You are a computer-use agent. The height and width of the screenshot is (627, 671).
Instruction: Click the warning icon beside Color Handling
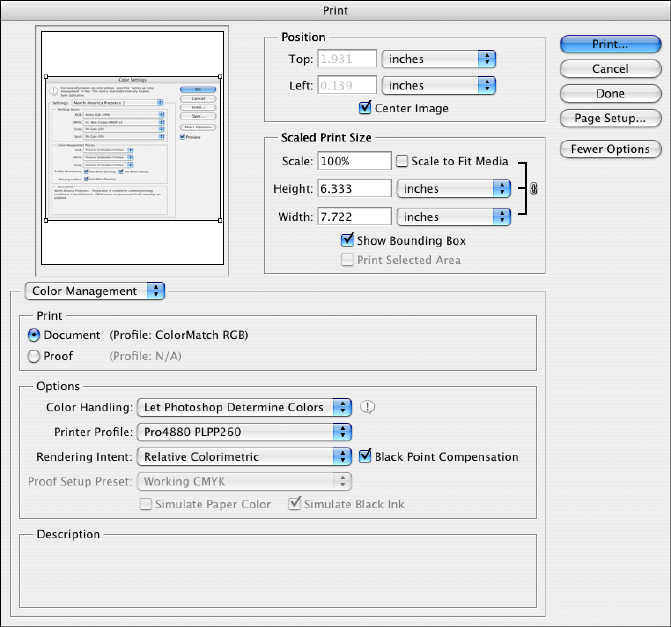coord(368,407)
